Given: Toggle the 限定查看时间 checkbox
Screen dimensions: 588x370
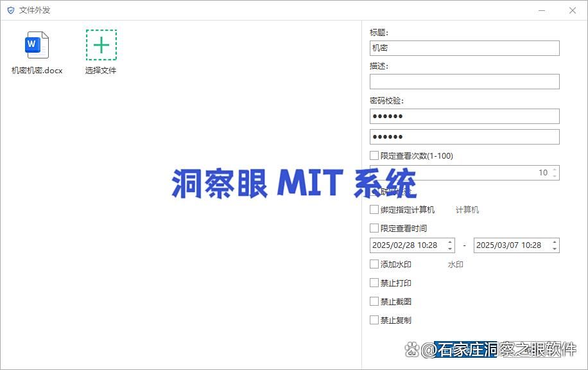Looking at the screenshot, I should pyautogui.click(x=374, y=228).
